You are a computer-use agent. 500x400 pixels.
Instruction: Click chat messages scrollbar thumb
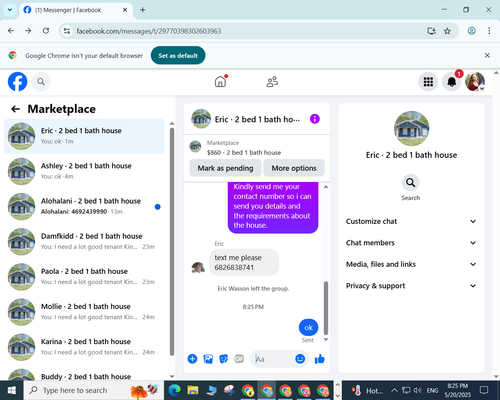[x=326, y=308]
